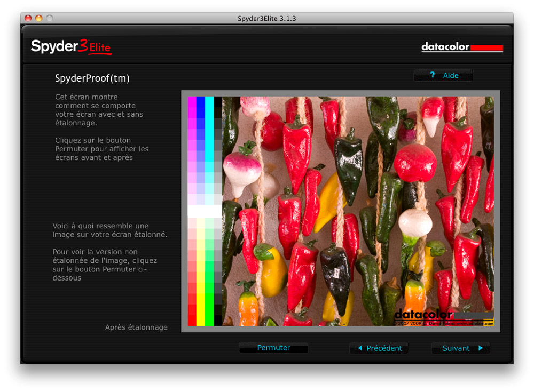The image size is (534, 392).
Task: Click the magenta column in the color chart
Action: click(x=192, y=150)
